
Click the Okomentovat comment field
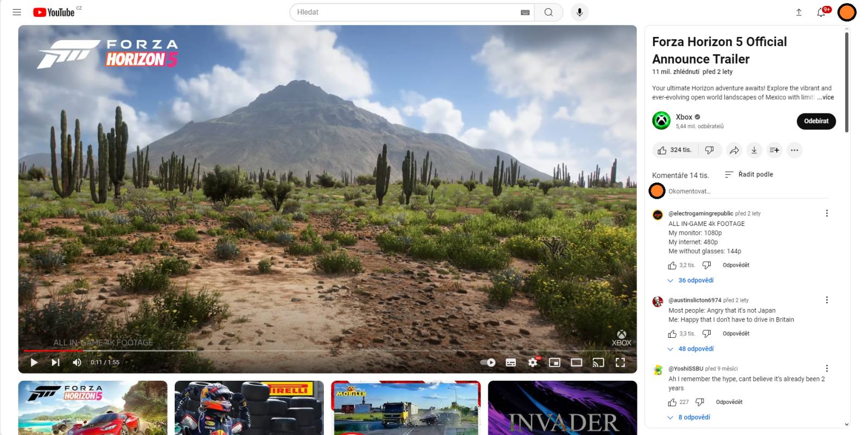748,192
